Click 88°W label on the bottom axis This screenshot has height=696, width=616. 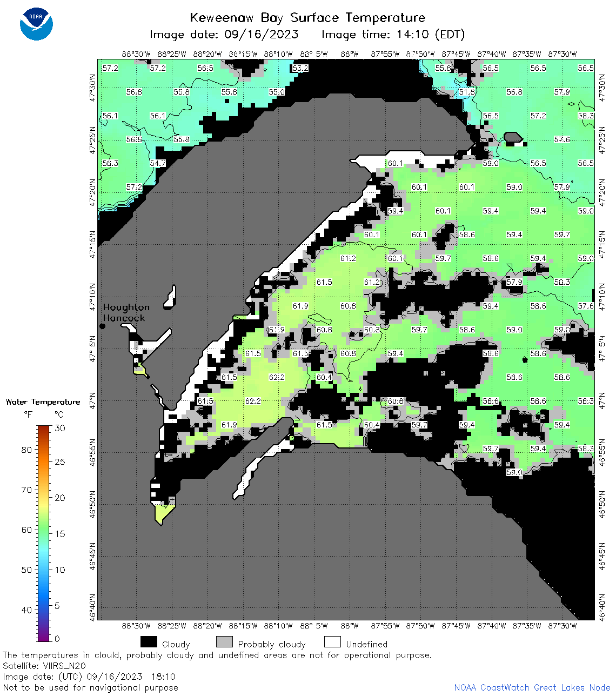pyautogui.click(x=350, y=626)
